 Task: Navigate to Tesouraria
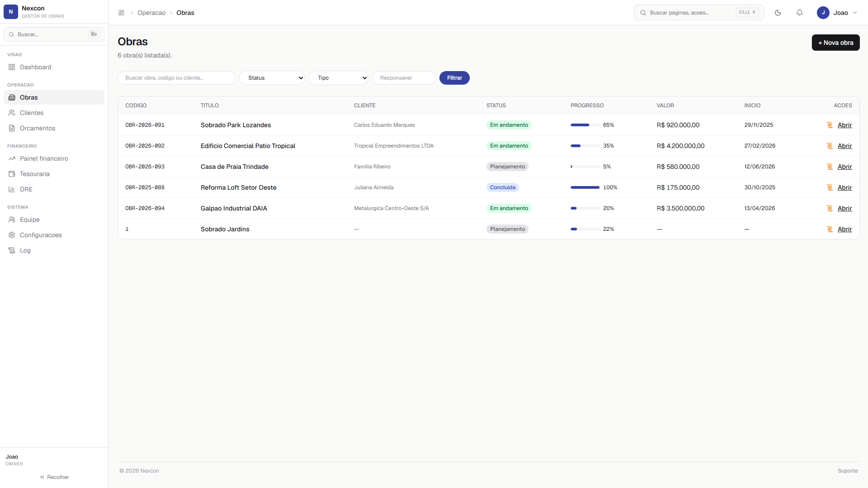click(54, 174)
